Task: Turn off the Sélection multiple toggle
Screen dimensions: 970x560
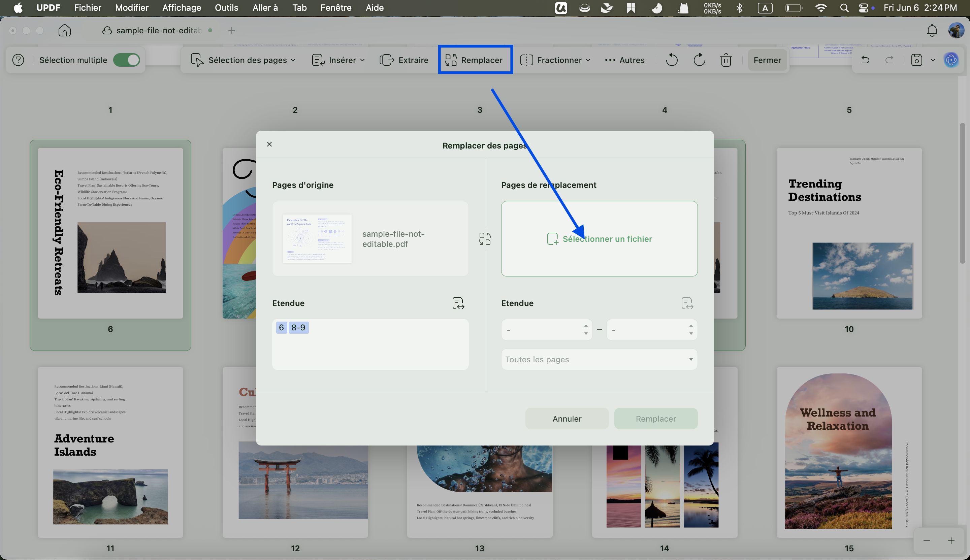Action: click(127, 60)
